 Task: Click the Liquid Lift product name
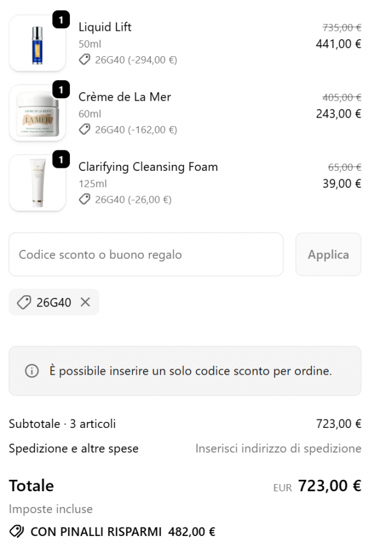tap(105, 27)
